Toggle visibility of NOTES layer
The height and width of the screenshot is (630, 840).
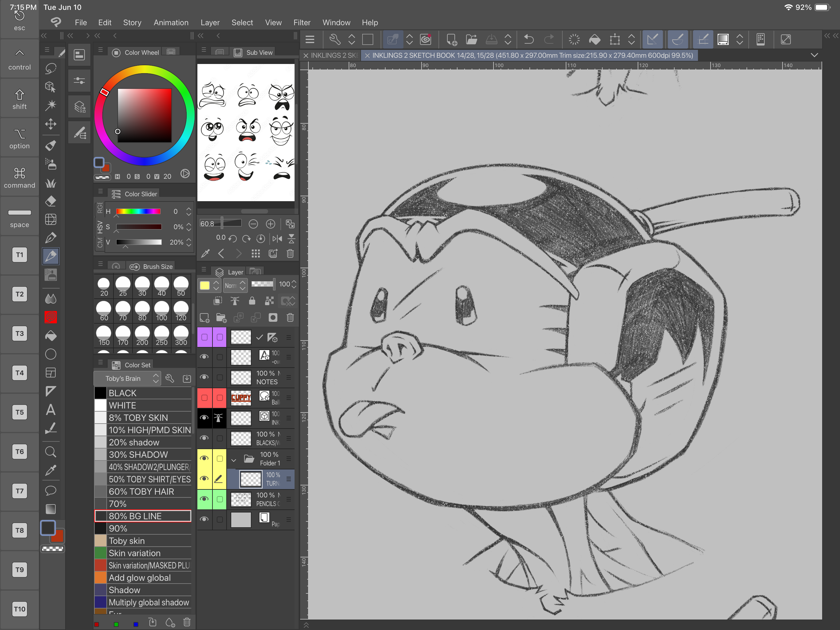coord(204,377)
